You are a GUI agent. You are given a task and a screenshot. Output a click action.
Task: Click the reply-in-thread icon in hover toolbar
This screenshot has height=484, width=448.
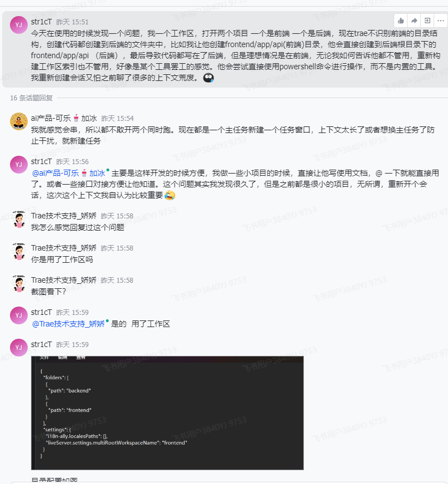point(427,21)
